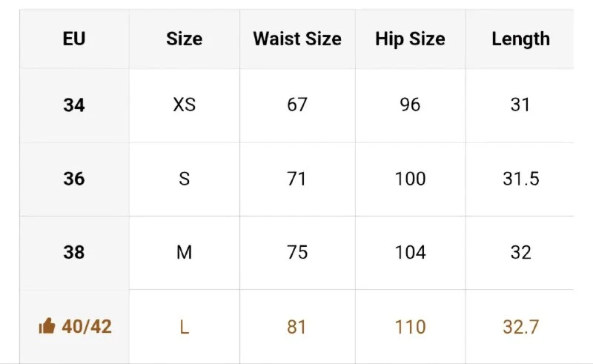Viewport: 593px width, 364px height.
Task: Click the Hip Size column header
Action: [411, 39]
